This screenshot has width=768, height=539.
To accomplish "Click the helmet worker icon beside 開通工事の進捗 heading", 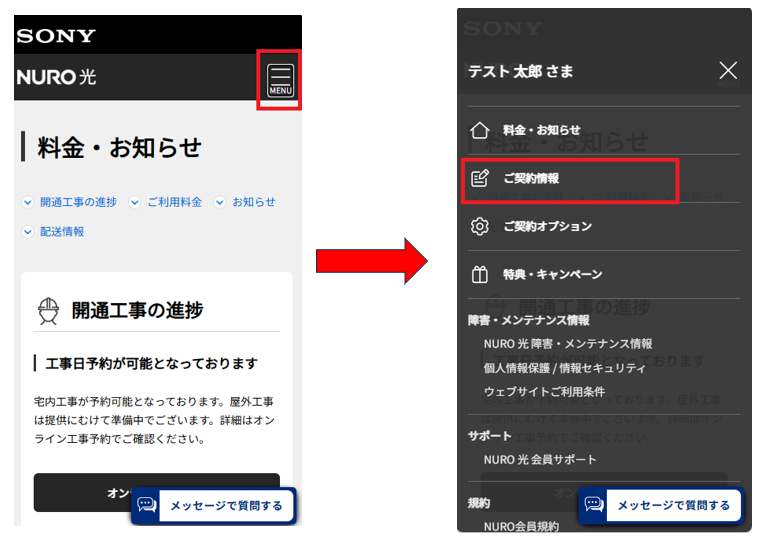I will (47, 310).
